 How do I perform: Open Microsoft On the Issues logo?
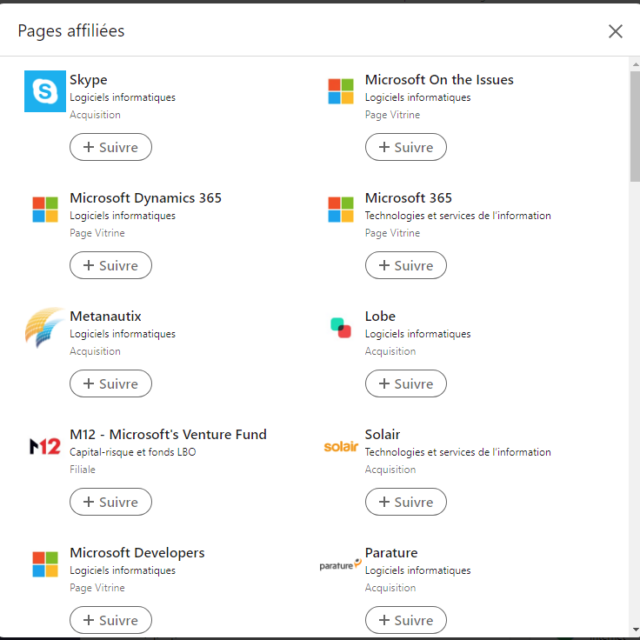[341, 91]
